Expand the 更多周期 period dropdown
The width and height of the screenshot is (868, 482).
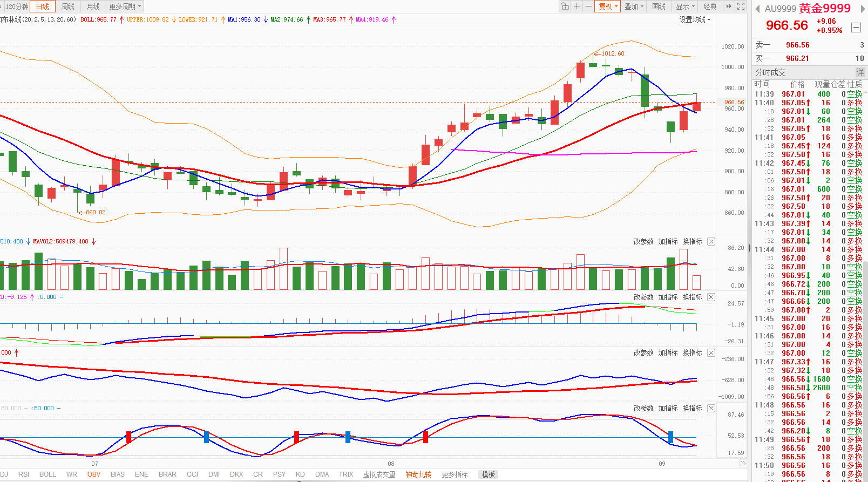point(125,6)
